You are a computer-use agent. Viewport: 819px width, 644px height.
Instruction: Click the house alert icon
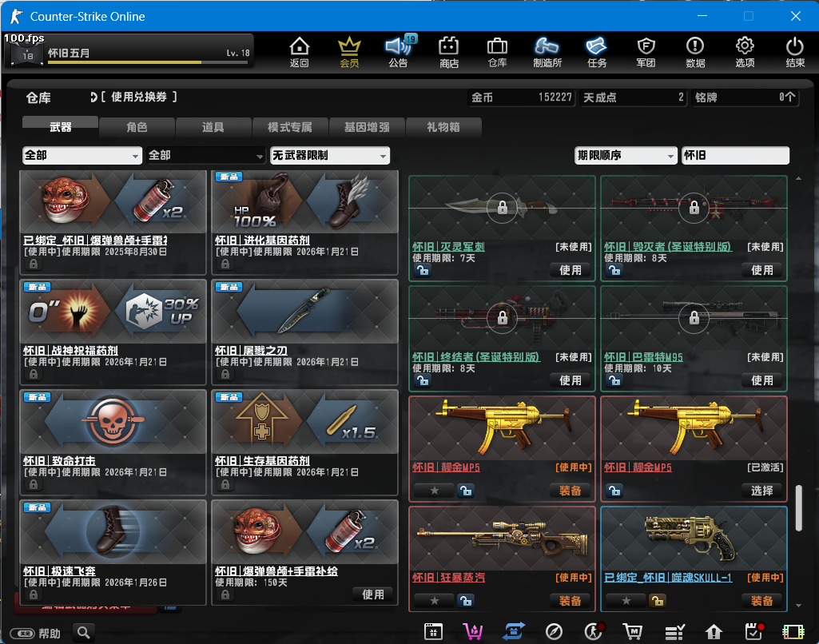pyautogui.click(x=714, y=632)
